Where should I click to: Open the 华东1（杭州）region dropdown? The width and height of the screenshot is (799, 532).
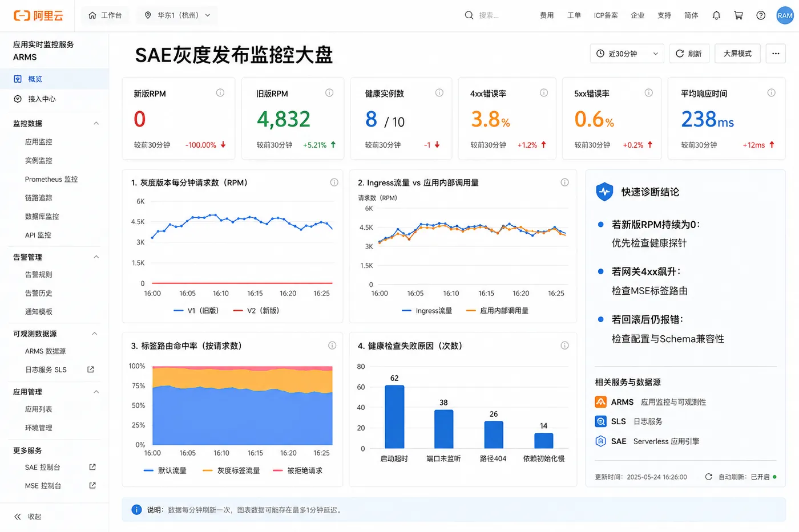point(177,15)
